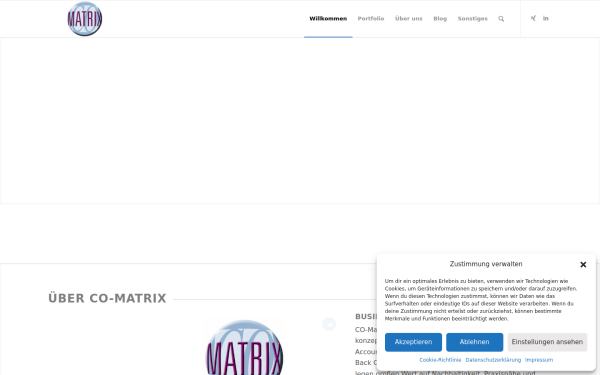This screenshot has width=600, height=375.
Task: Open the Portfolio menu item
Action: click(371, 18)
